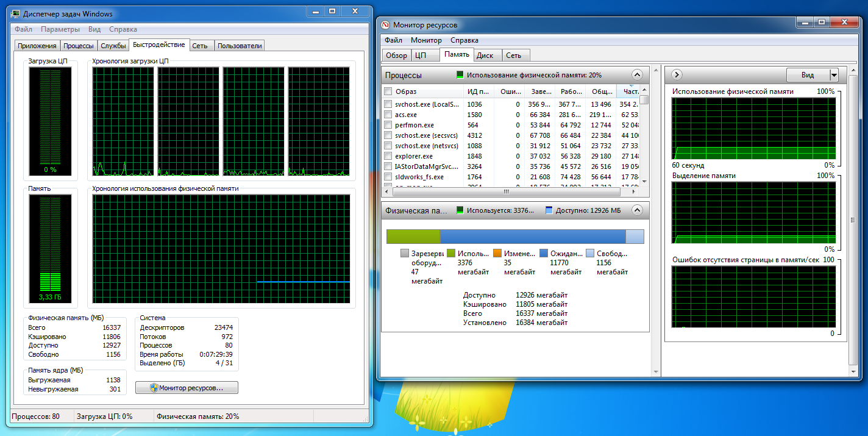Tick checkbox for svchost.exe (netsvcs)

point(388,146)
